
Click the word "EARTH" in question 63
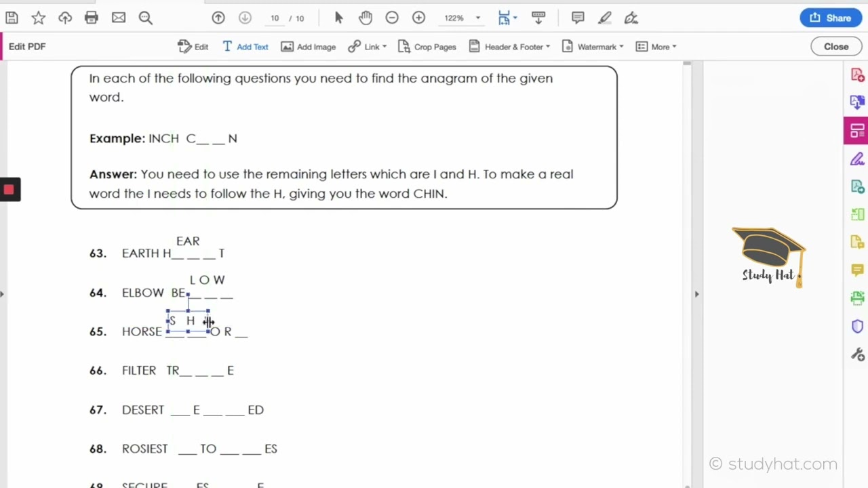[140, 253]
